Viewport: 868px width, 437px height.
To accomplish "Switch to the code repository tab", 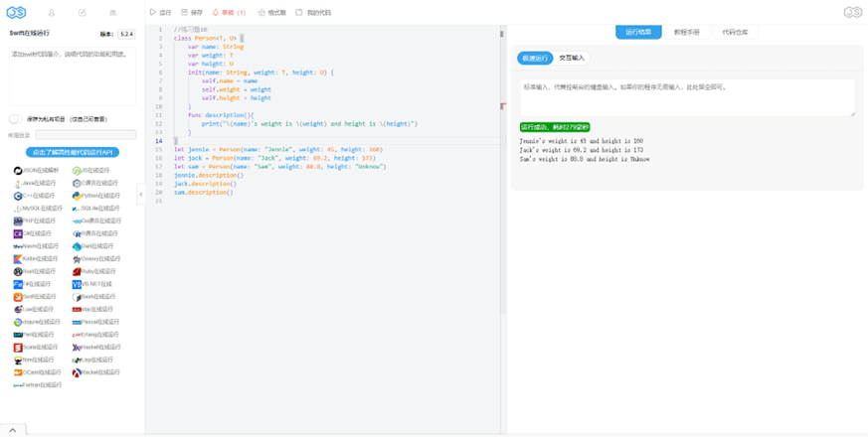I will click(x=735, y=32).
